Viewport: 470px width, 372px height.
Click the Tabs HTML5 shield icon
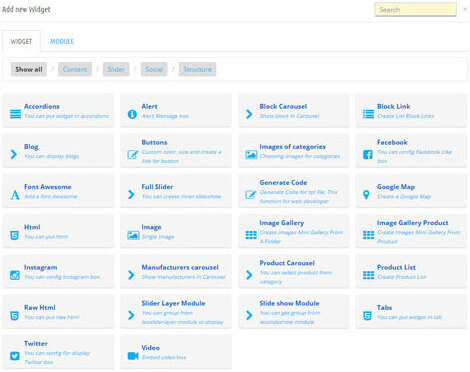tap(367, 316)
